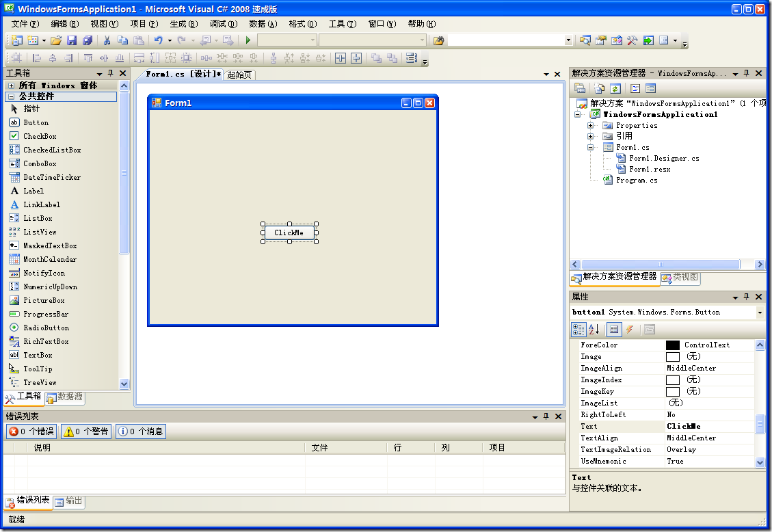Click the Open File folder icon

(x=56, y=40)
